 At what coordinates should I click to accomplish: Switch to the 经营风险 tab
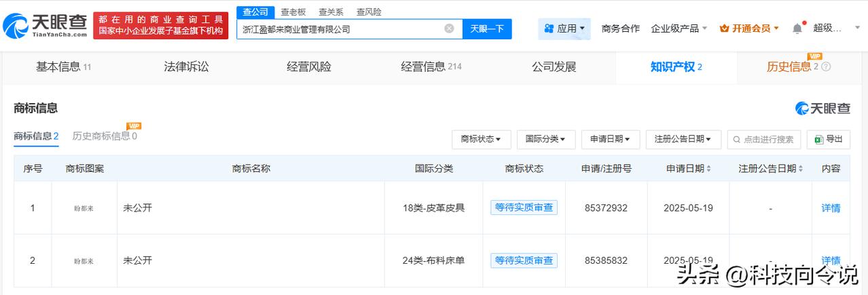click(x=309, y=66)
